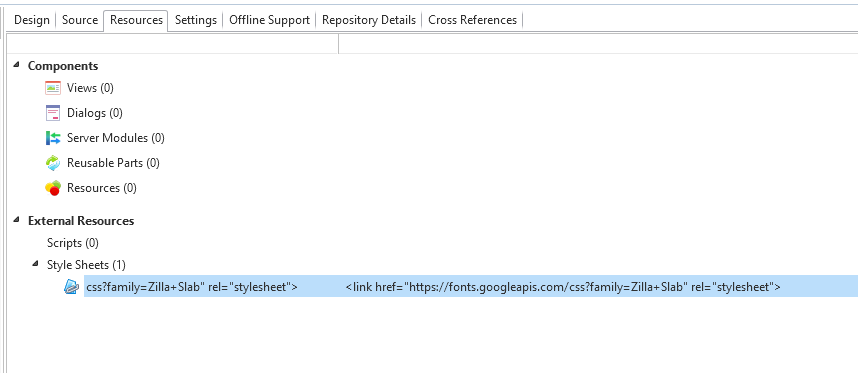Screen dimensions: 858x373
Task: Click the first column header cell
Action: pyautogui.click(x=173, y=44)
